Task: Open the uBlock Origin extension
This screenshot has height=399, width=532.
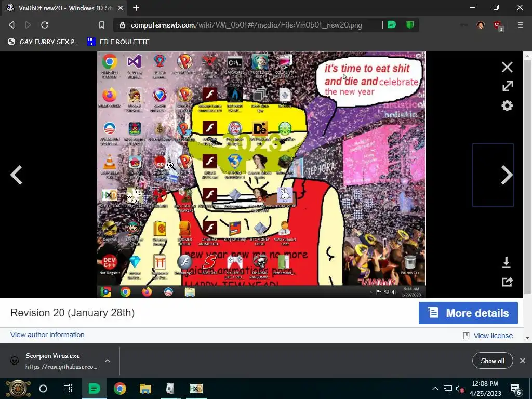Action: (x=498, y=25)
